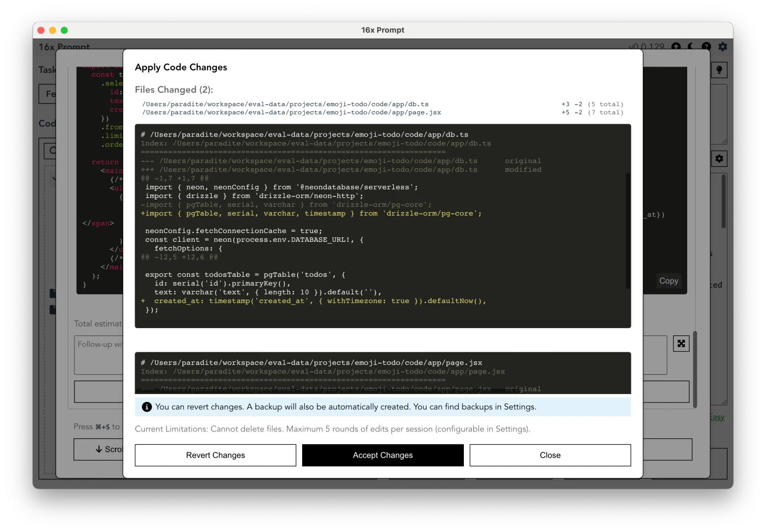The image size is (766, 532).
Task: Close the Apply Code Changes dialog
Action: point(550,455)
